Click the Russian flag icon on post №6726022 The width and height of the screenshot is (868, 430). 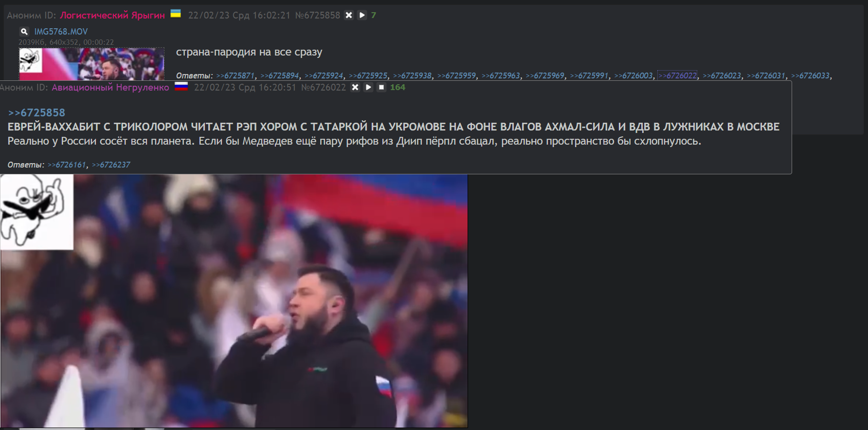tap(181, 86)
